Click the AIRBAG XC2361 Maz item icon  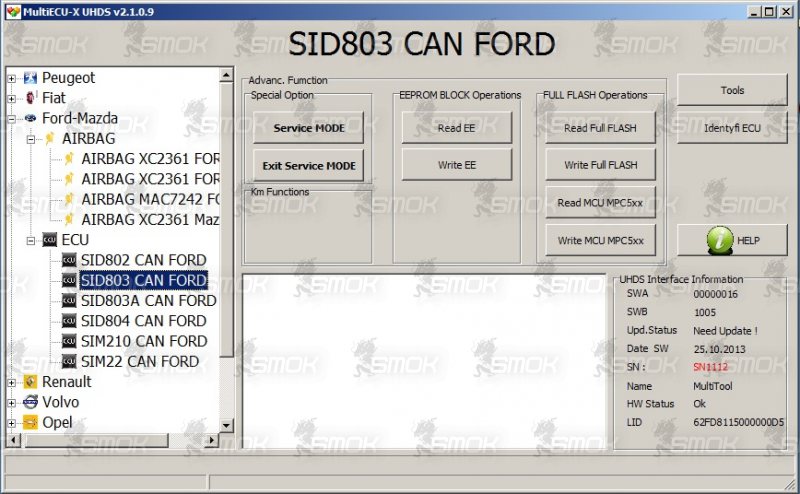pos(69,219)
